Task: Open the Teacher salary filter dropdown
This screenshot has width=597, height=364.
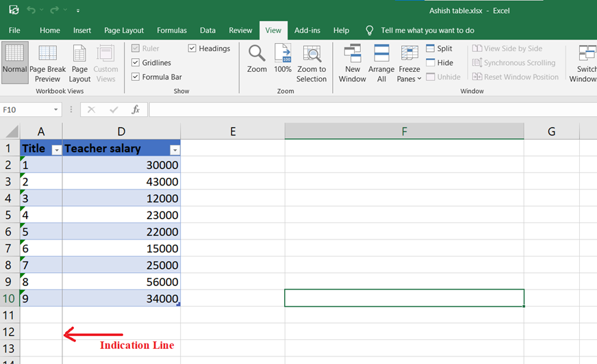Action: [175, 149]
